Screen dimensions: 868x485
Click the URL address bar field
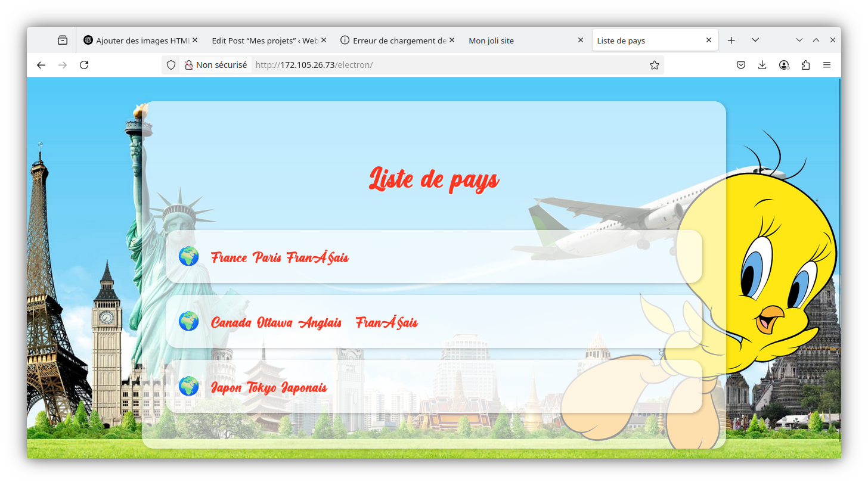[x=447, y=65]
